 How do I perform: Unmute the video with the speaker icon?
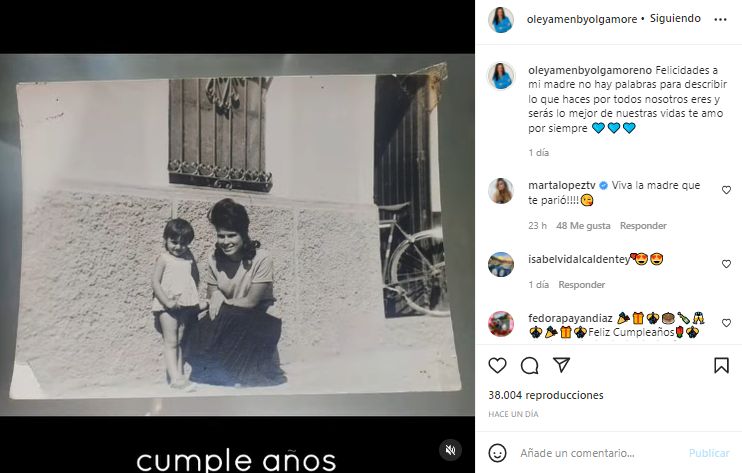(x=450, y=450)
